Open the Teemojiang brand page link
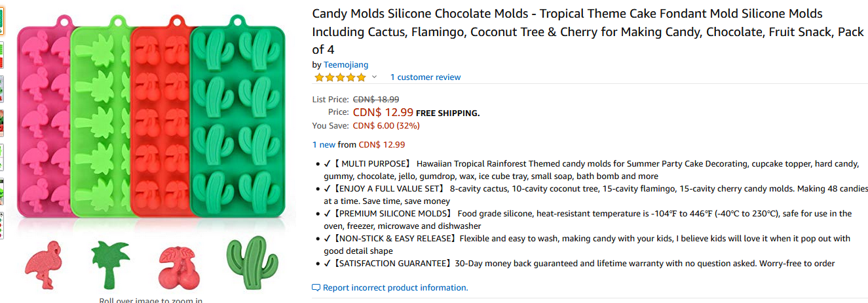This screenshot has width=868, height=303. click(x=346, y=65)
